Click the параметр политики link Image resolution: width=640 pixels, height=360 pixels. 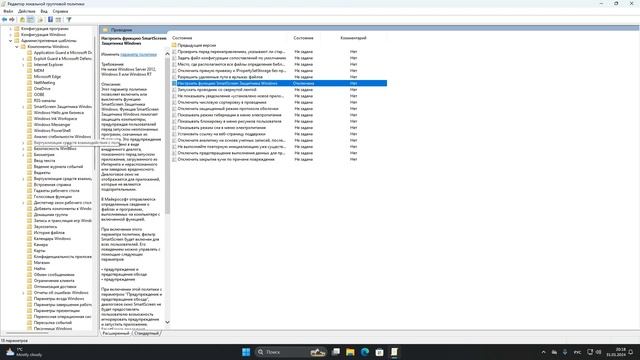tap(138, 54)
